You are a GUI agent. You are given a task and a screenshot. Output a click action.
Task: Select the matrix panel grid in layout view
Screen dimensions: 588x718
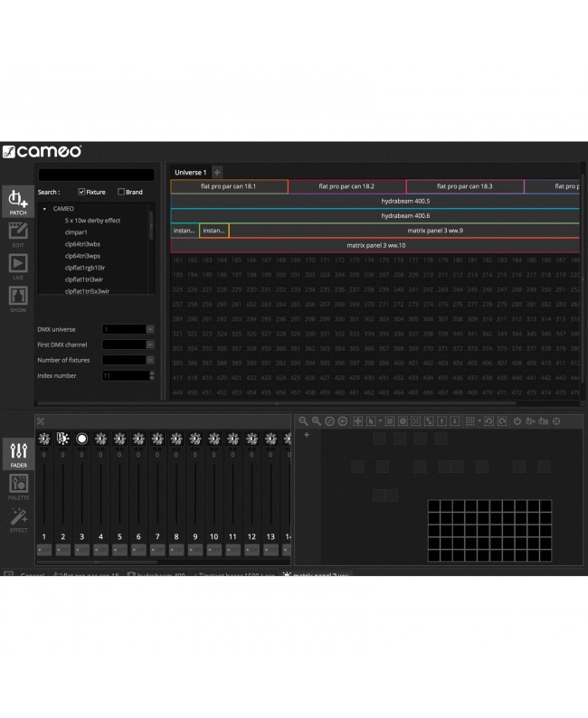tap(489, 530)
